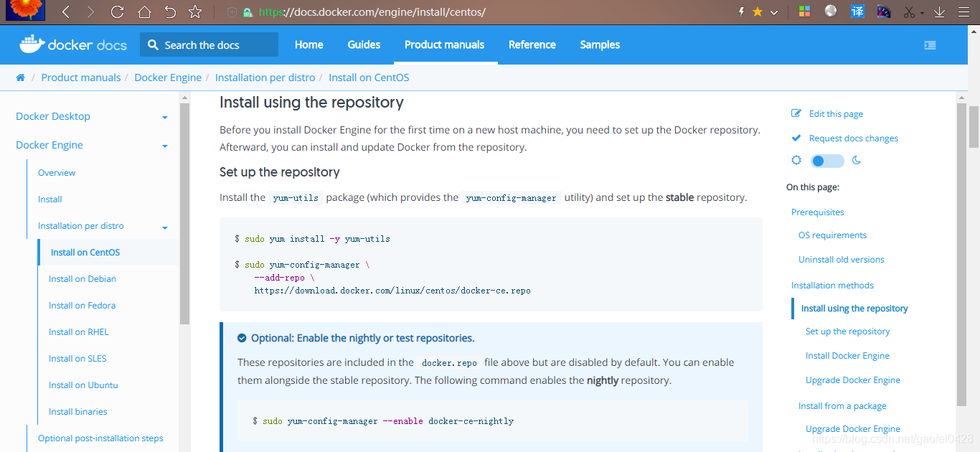980x452 pixels.
Task: Click the sun light-mode icon
Action: 796,160
